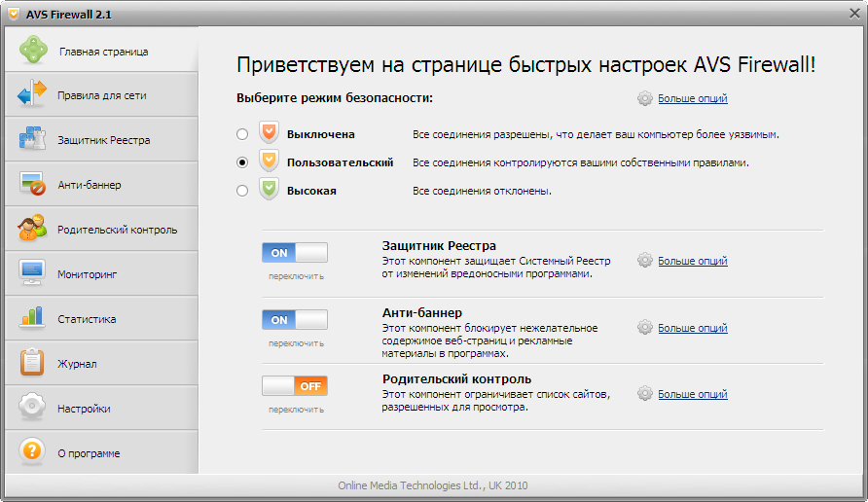Select the Высокая security mode radio button
This screenshot has width=868, height=502.
pyautogui.click(x=242, y=191)
